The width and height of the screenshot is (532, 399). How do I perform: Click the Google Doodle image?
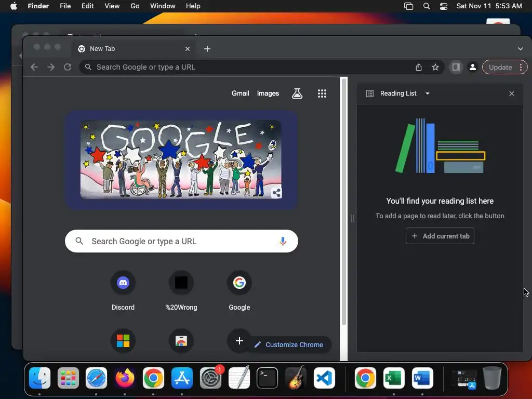tap(181, 159)
